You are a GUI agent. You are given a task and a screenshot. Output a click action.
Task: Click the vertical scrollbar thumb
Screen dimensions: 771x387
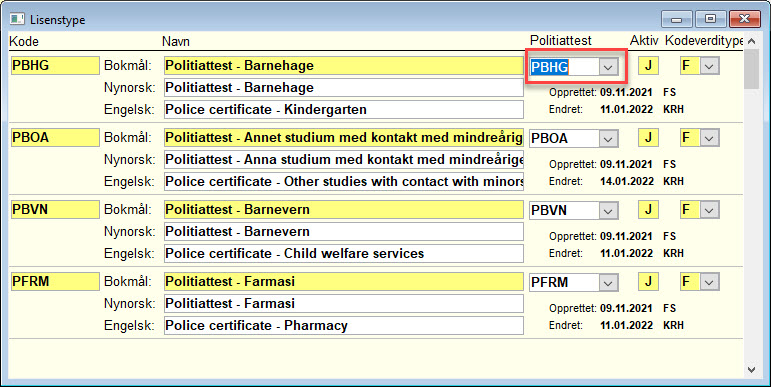(751, 69)
